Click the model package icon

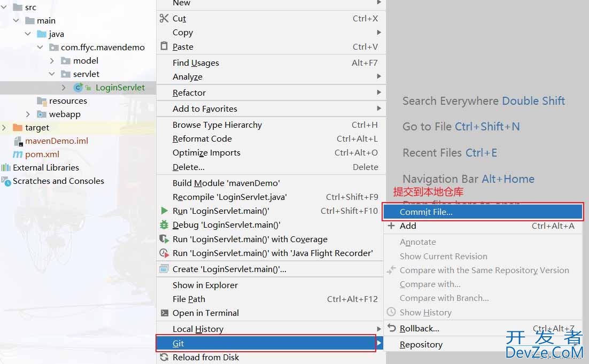pos(66,60)
